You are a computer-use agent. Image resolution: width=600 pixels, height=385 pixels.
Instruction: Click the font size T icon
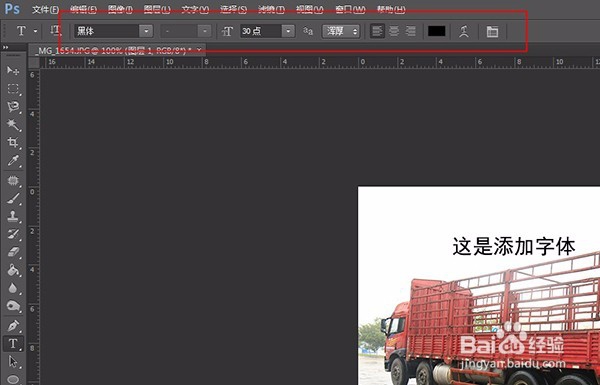click(227, 31)
